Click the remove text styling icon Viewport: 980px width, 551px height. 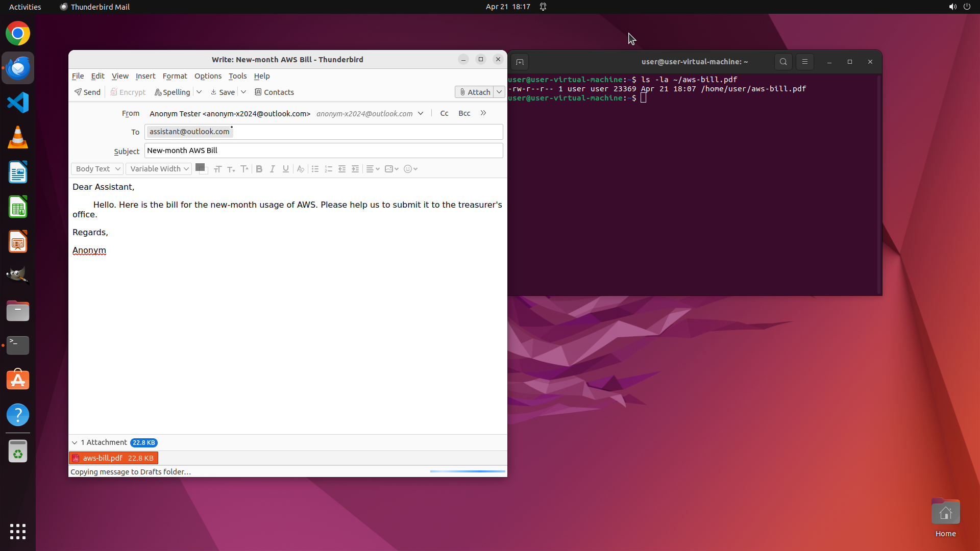click(301, 169)
